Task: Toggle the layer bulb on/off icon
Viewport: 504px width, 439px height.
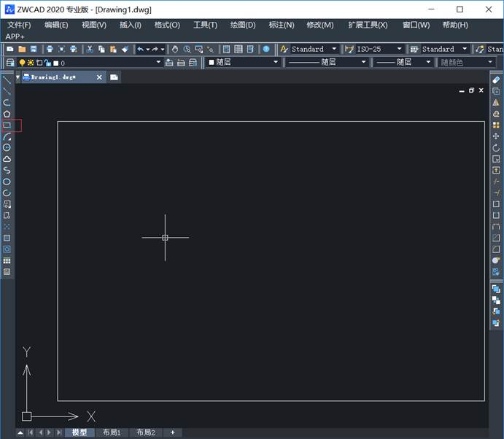Action: [x=22, y=63]
